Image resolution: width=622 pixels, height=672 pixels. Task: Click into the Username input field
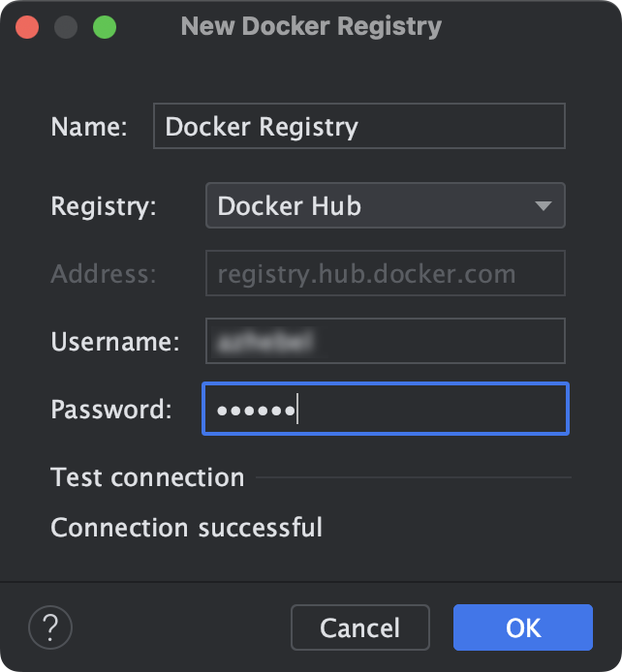(386, 341)
